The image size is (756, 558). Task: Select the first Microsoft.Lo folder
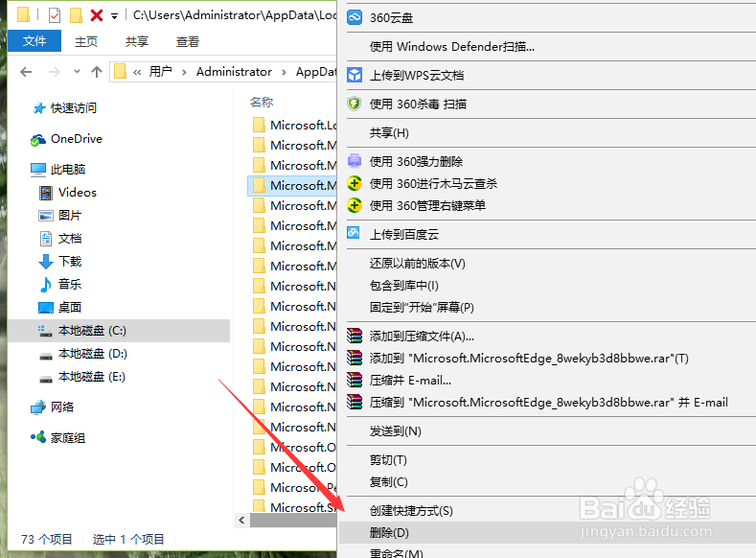pos(292,125)
